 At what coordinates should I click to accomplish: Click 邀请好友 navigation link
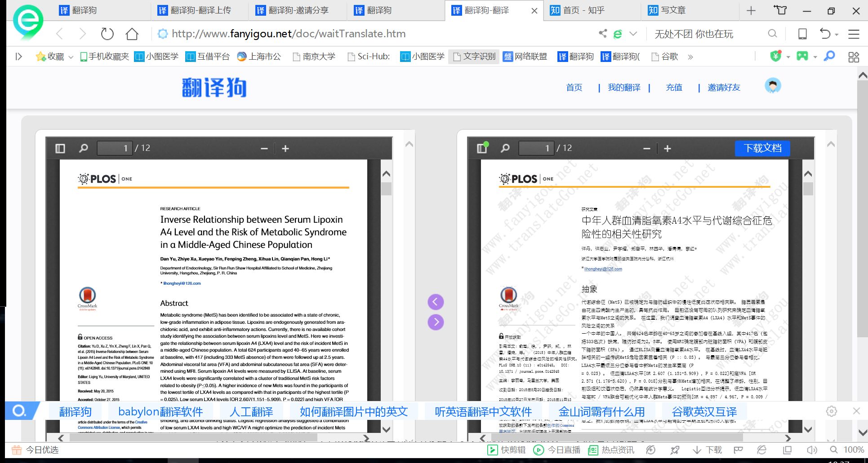tap(724, 88)
